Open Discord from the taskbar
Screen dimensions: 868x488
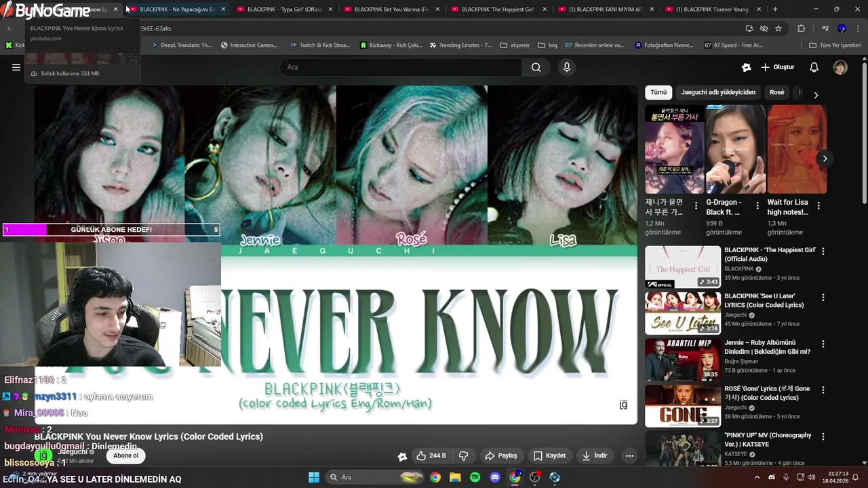point(495,477)
